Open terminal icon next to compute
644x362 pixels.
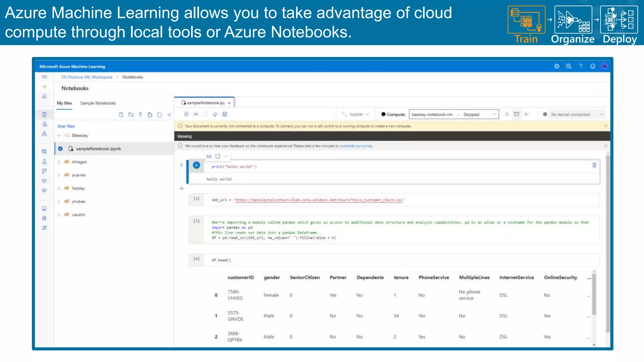click(x=516, y=114)
